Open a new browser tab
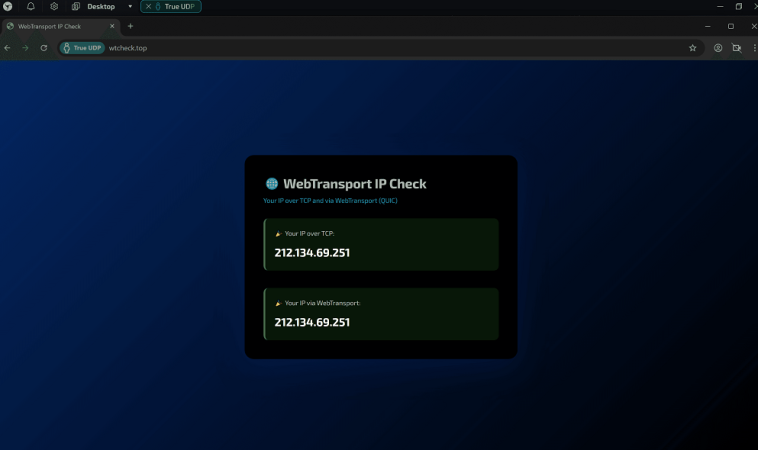758x450 pixels. (x=130, y=26)
